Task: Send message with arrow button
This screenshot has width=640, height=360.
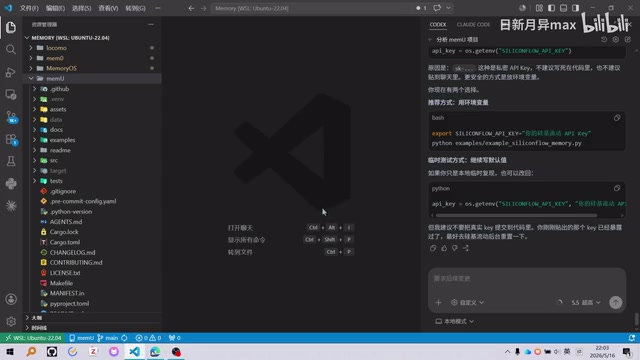Action: pyautogui.click(x=616, y=302)
